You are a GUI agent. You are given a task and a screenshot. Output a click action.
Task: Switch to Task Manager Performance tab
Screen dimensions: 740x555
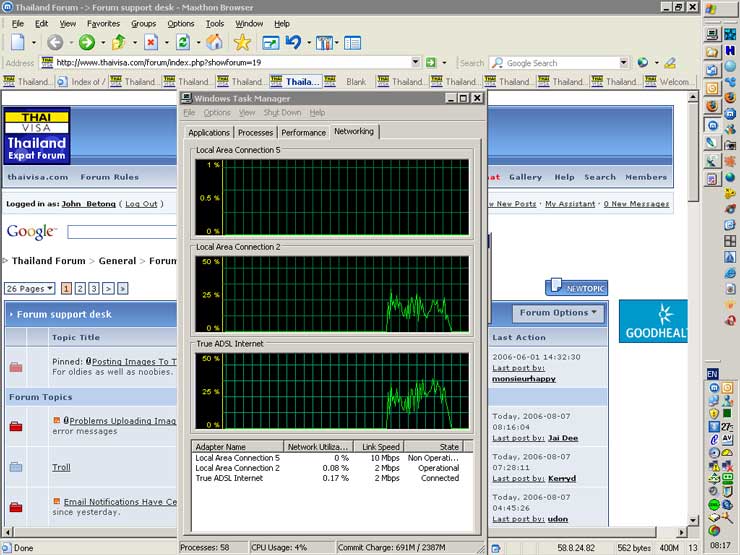[x=303, y=133]
